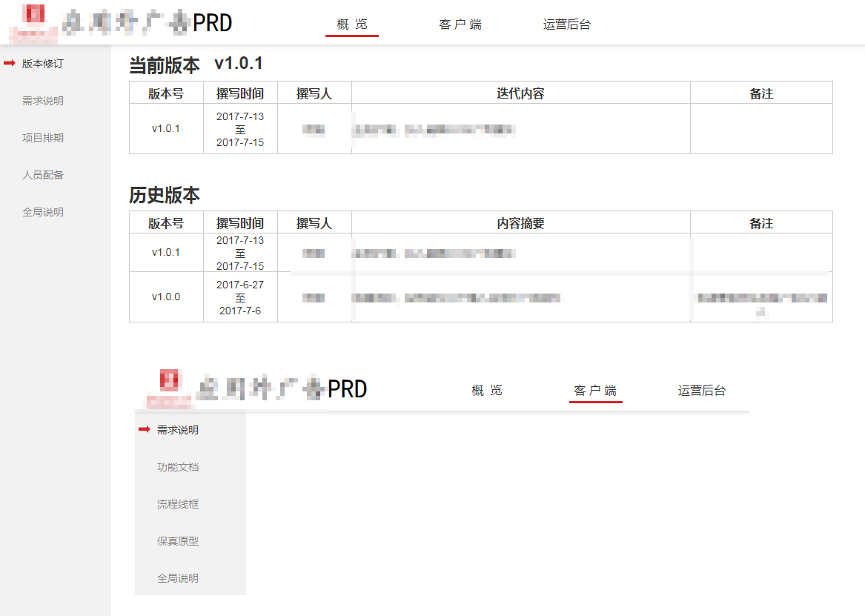
Task: Click the 迭代内容 column header
Action: click(x=520, y=93)
